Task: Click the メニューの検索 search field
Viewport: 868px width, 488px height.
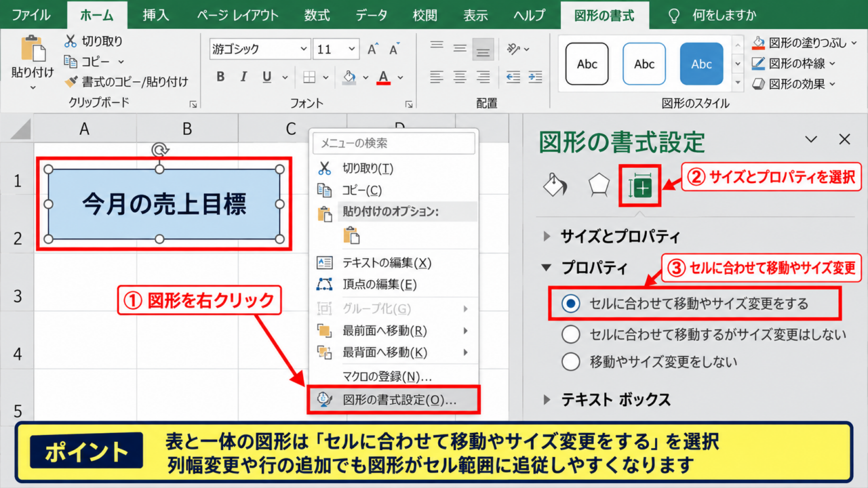Action: [x=395, y=144]
